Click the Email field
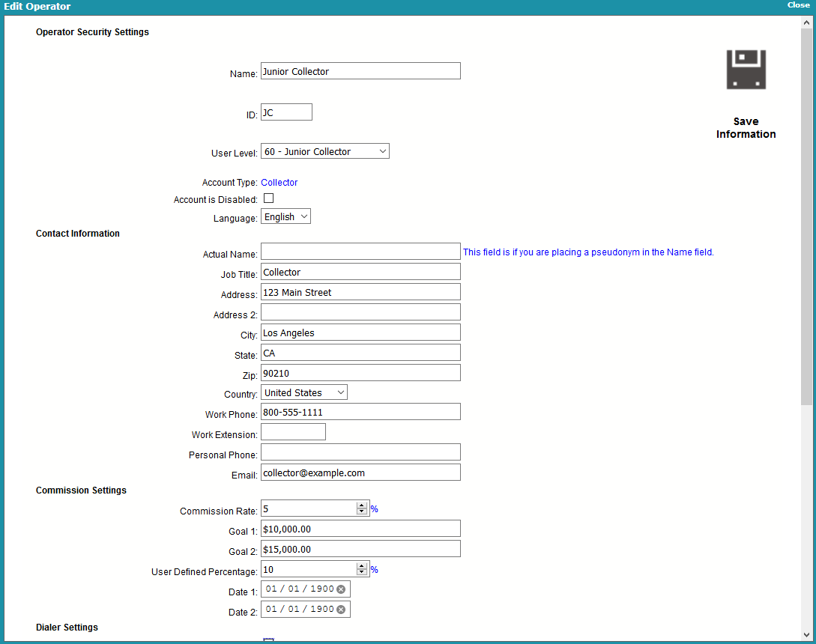 pyautogui.click(x=360, y=473)
